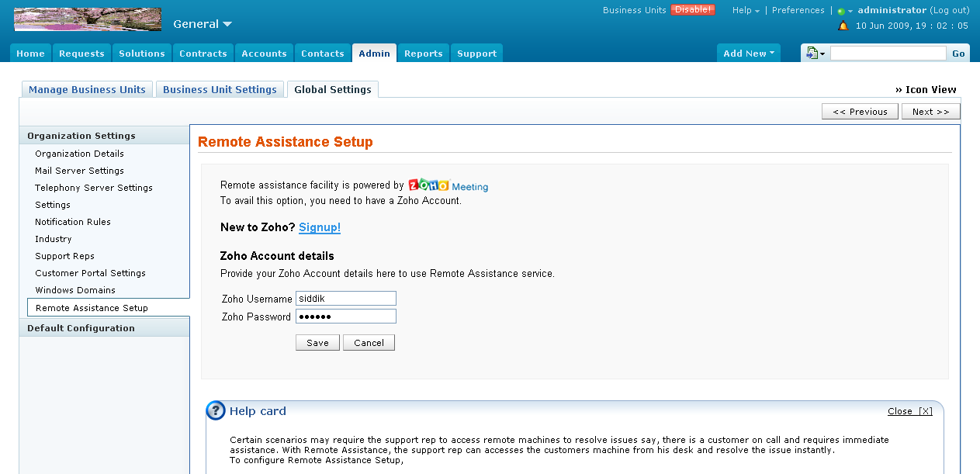Click the date and time display

tap(912, 26)
